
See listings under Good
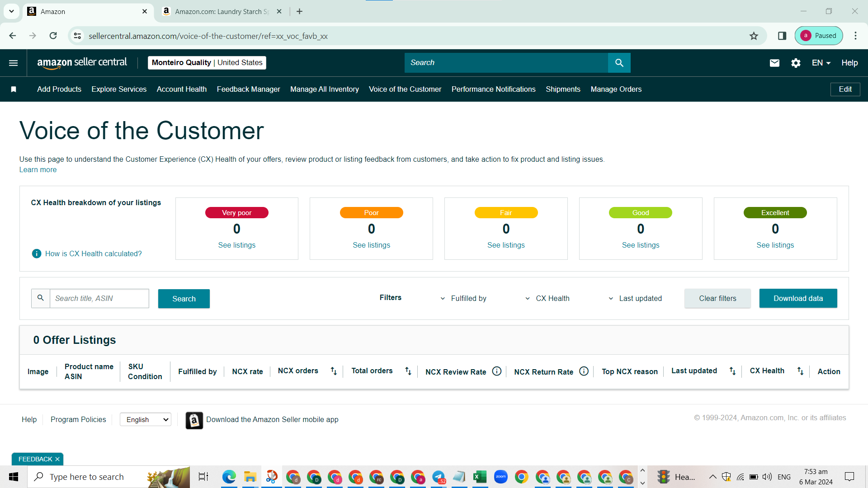pos(641,245)
